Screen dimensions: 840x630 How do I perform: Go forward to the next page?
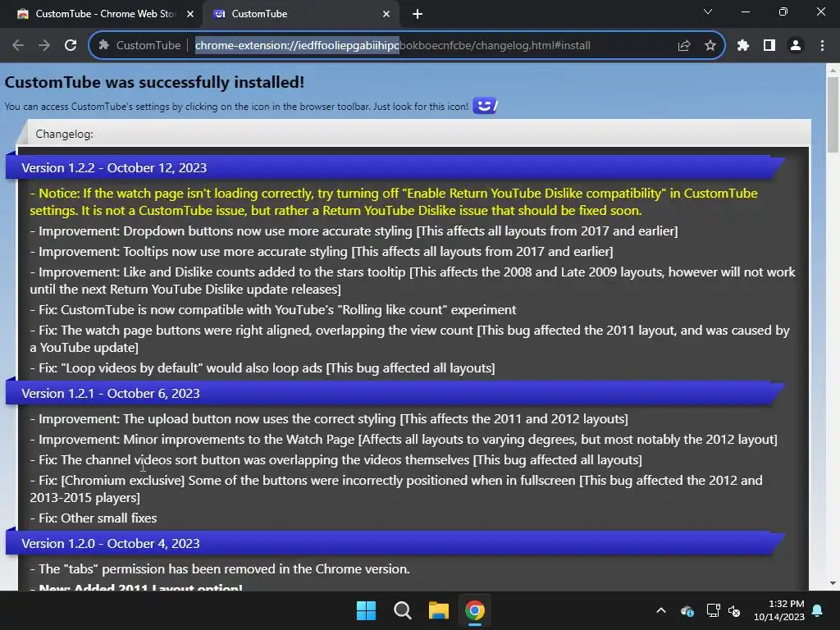[x=44, y=46]
